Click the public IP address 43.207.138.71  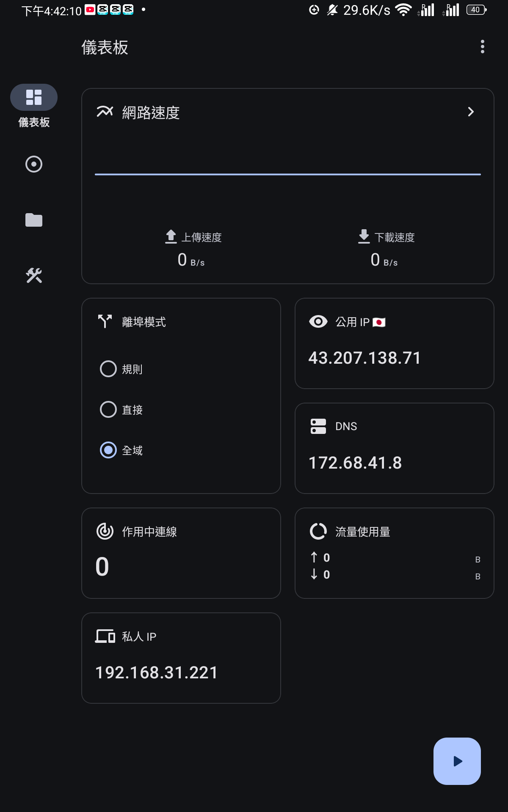(x=364, y=358)
